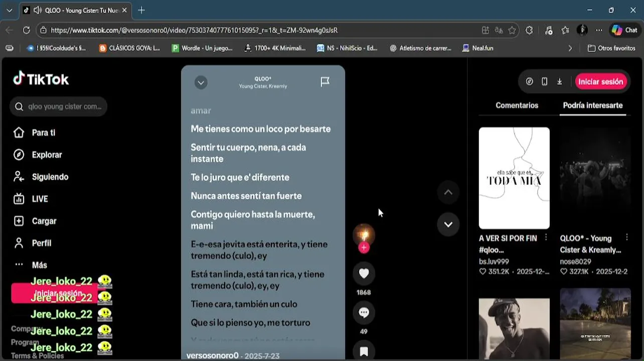Click the browser refresh button
The width and height of the screenshot is (644, 361).
point(27,30)
